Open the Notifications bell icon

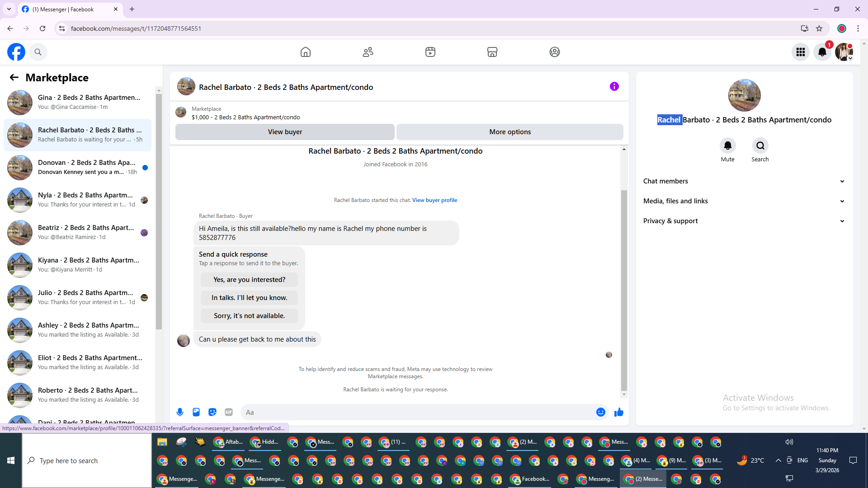coord(822,52)
